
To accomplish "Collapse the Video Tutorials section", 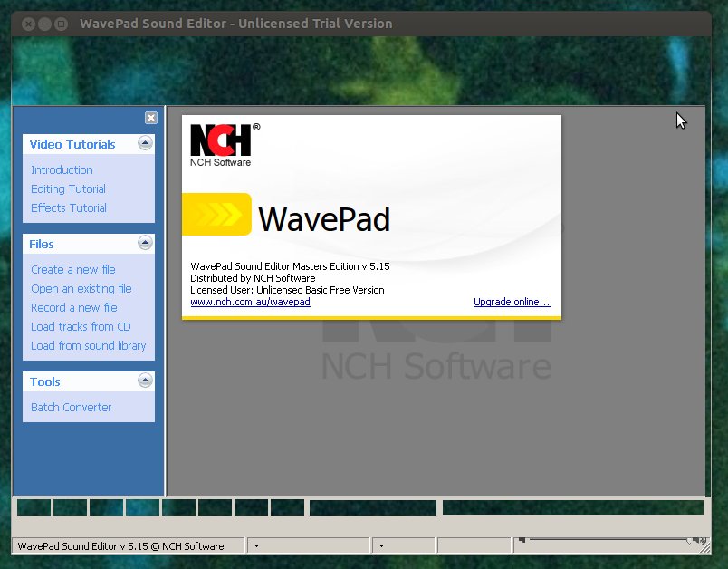I will [x=145, y=143].
